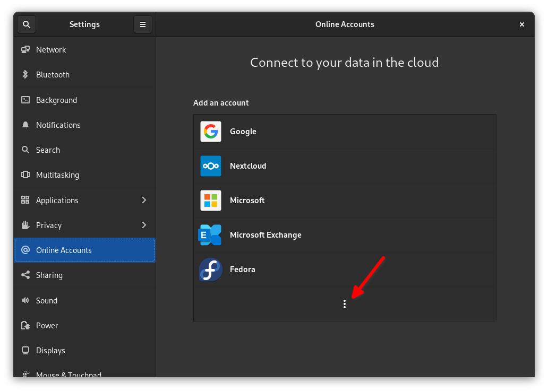The image size is (548, 392).
Task: Close the Settings window
Action: [522, 24]
